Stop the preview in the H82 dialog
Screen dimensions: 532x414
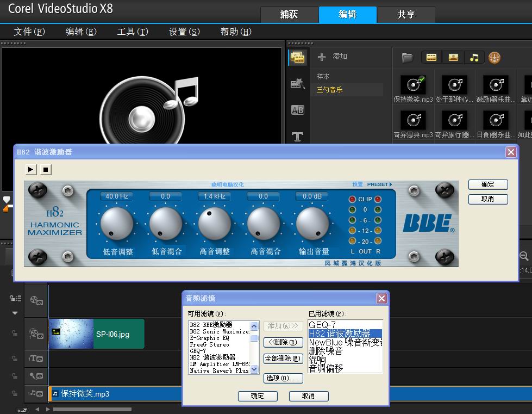coord(46,170)
